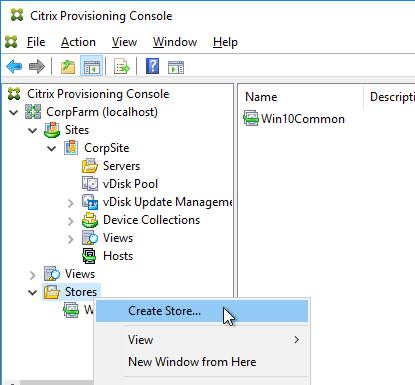The width and height of the screenshot is (415, 385).
Task: Collapse the Sites node
Action: click(33, 130)
